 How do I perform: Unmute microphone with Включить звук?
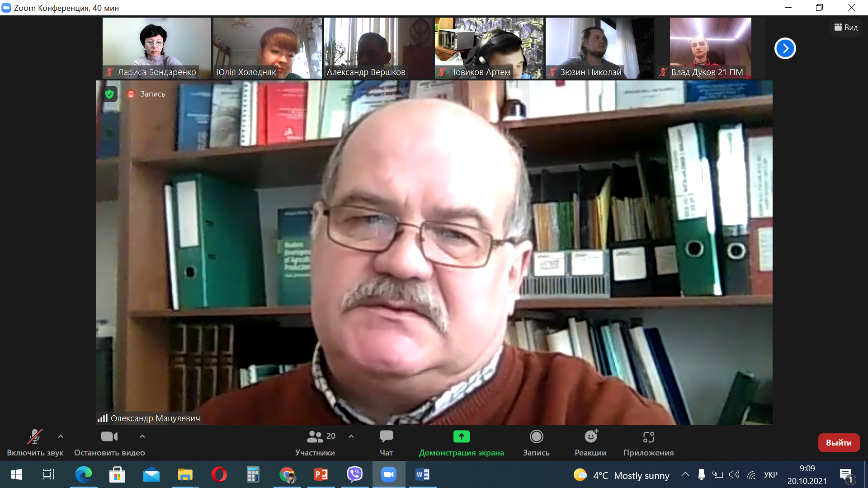(35, 437)
